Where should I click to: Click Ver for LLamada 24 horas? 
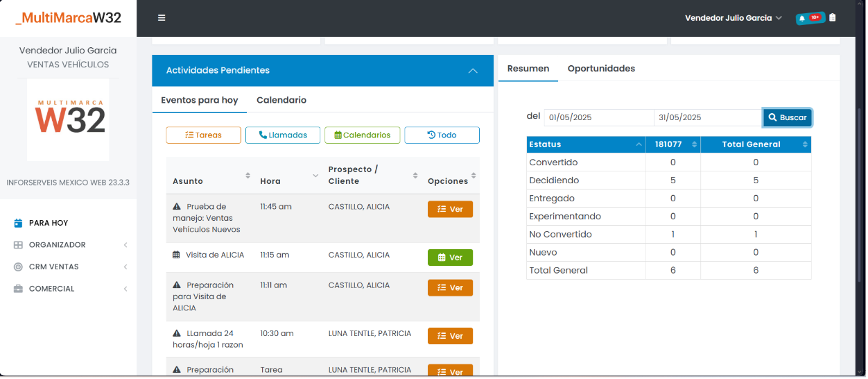point(450,336)
